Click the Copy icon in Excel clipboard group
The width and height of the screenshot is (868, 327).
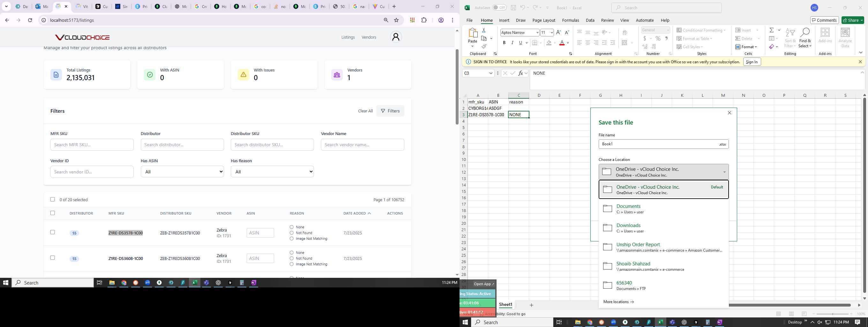(484, 38)
